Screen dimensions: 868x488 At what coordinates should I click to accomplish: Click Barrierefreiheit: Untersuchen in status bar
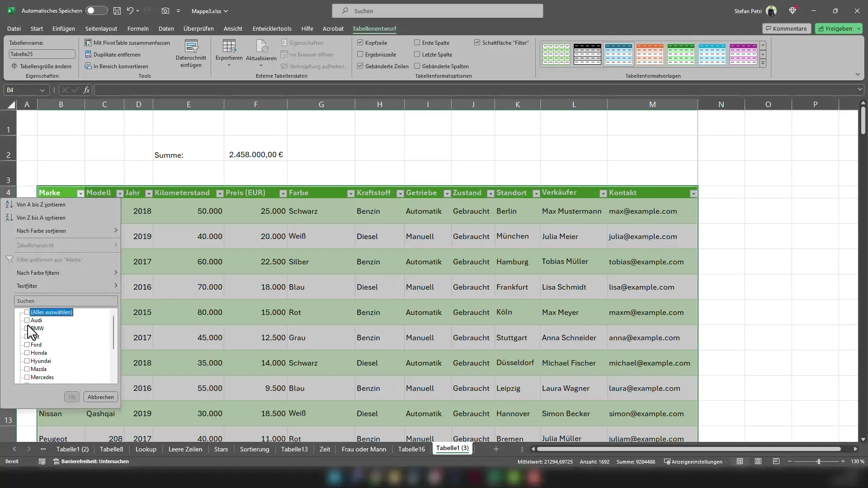point(91,461)
